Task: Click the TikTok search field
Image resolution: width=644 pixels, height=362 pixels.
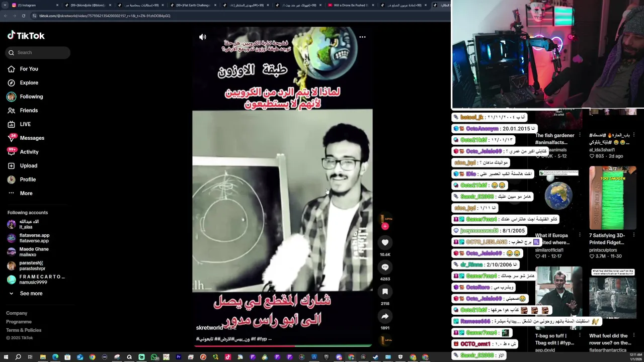Action: (38, 52)
